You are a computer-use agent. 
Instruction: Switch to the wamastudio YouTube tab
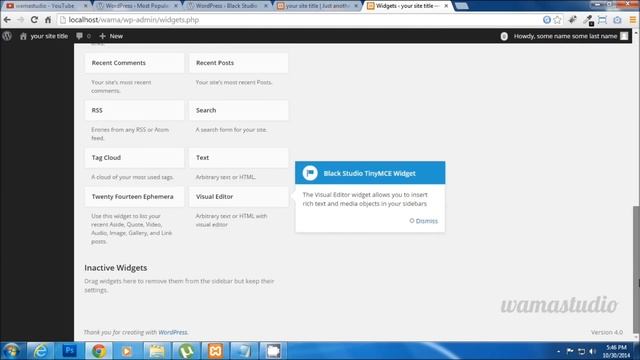tap(46, 6)
